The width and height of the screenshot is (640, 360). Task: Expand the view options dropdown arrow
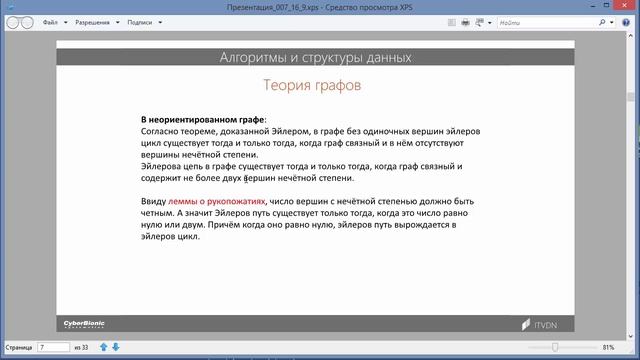tap(489, 23)
